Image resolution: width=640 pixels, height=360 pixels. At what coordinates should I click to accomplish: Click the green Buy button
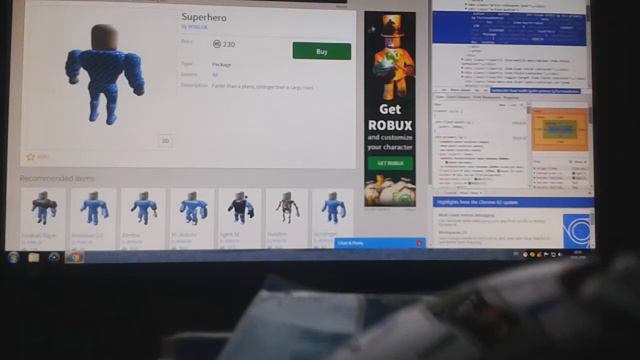coord(322,51)
